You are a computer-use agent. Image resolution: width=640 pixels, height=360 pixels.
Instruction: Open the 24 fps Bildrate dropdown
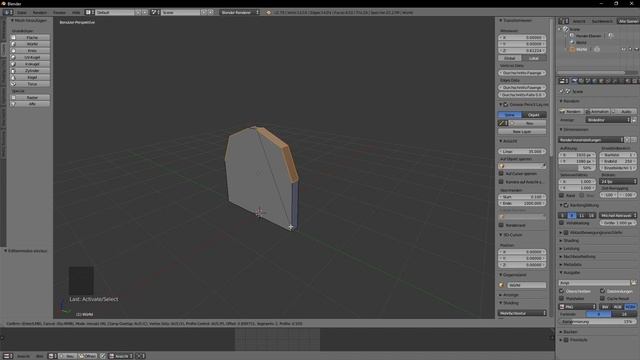coord(618,181)
